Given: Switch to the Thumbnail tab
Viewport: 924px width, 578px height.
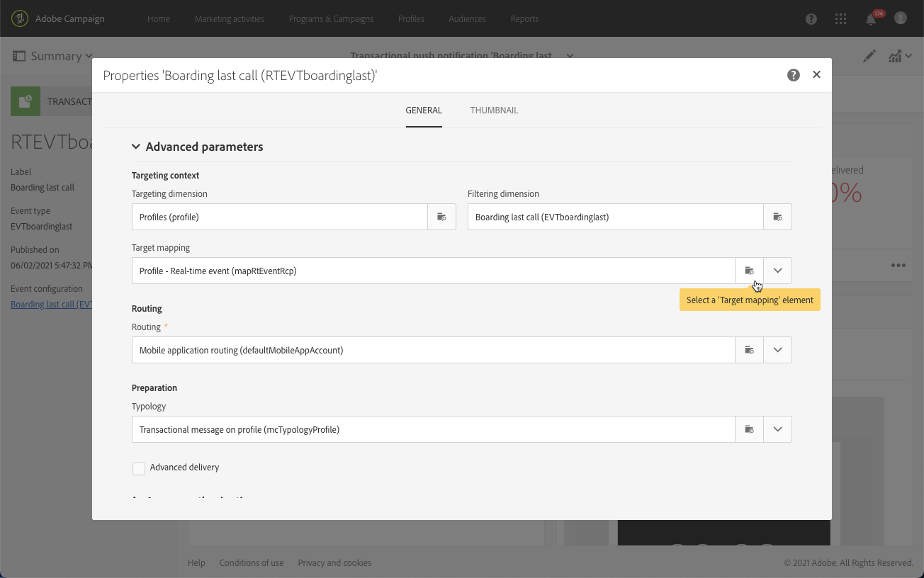Looking at the screenshot, I should click(x=494, y=110).
